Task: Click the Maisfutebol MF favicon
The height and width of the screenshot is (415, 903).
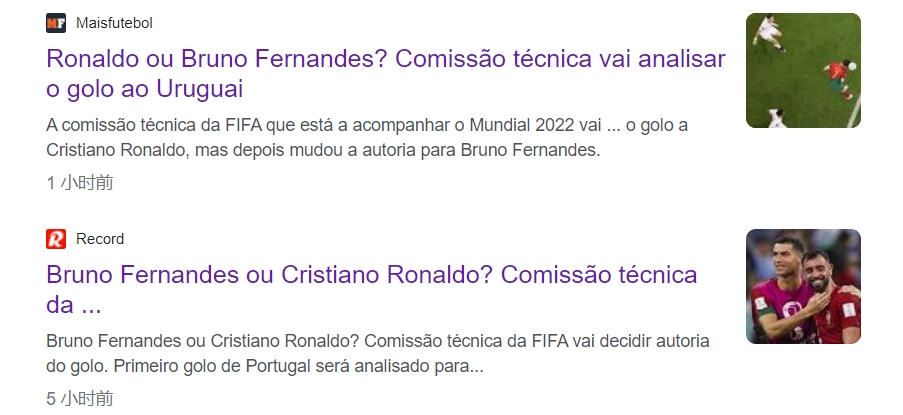Action: click(x=56, y=23)
